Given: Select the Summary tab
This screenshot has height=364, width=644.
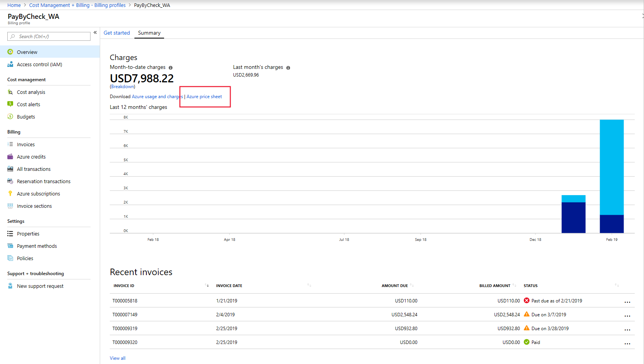Looking at the screenshot, I should 149,33.
